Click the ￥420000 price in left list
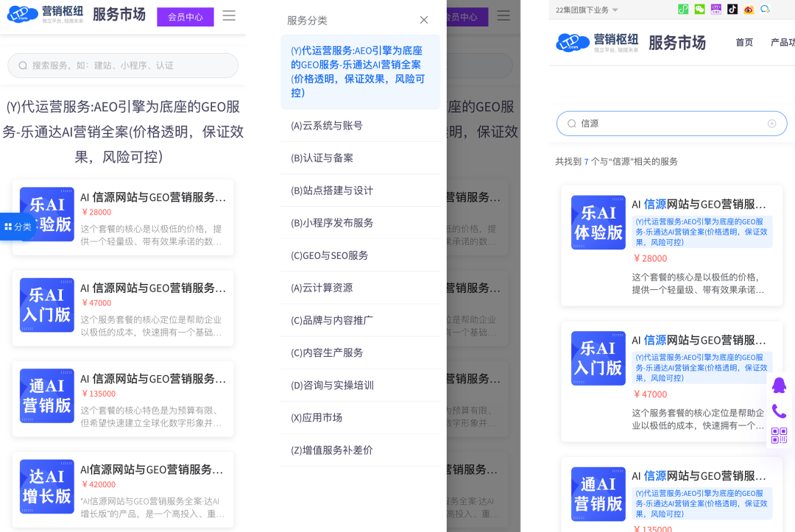This screenshot has height=532, width=795. (99, 484)
